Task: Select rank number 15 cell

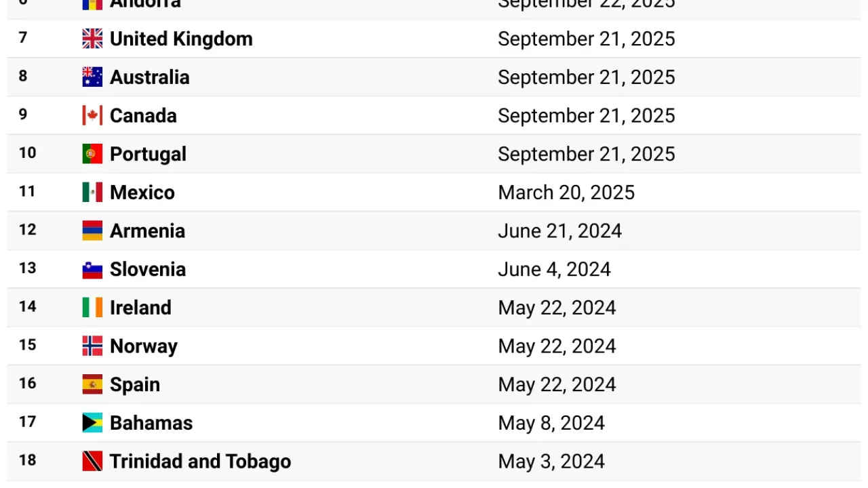Action: coord(27,345)
